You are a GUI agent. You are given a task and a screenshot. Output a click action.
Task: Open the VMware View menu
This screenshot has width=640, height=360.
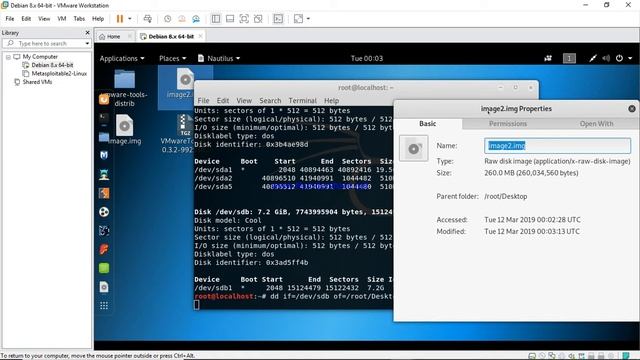click(x=44, y=19)
